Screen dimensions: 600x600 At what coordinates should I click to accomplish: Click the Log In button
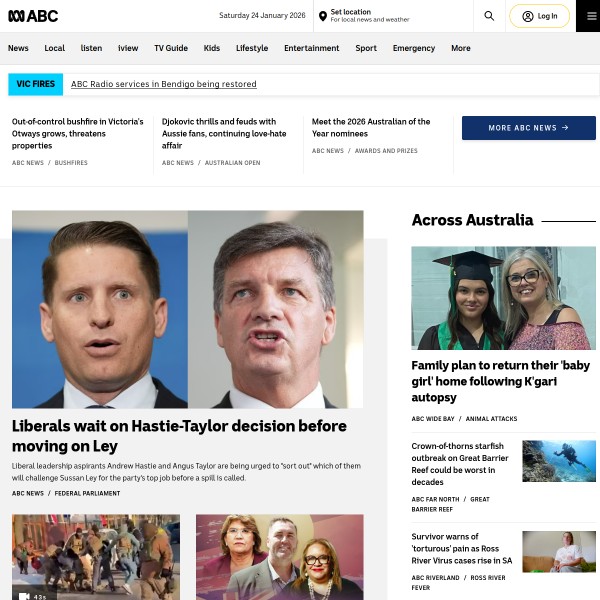pos(539,16)
